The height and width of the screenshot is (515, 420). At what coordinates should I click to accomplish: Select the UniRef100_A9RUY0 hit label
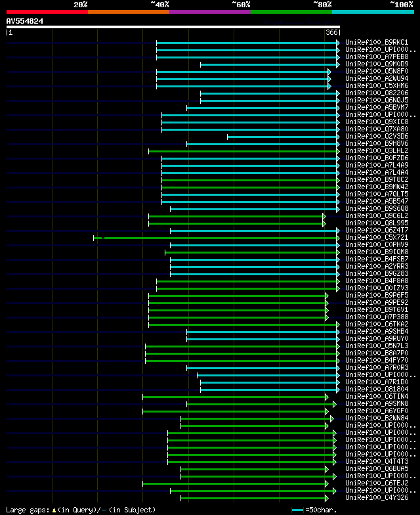(x=377, y=339)
